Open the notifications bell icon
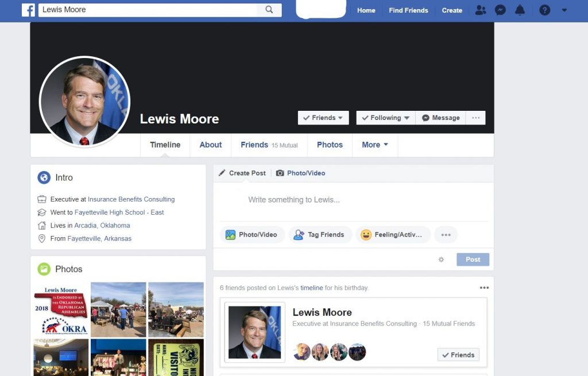 pos(520,10)
